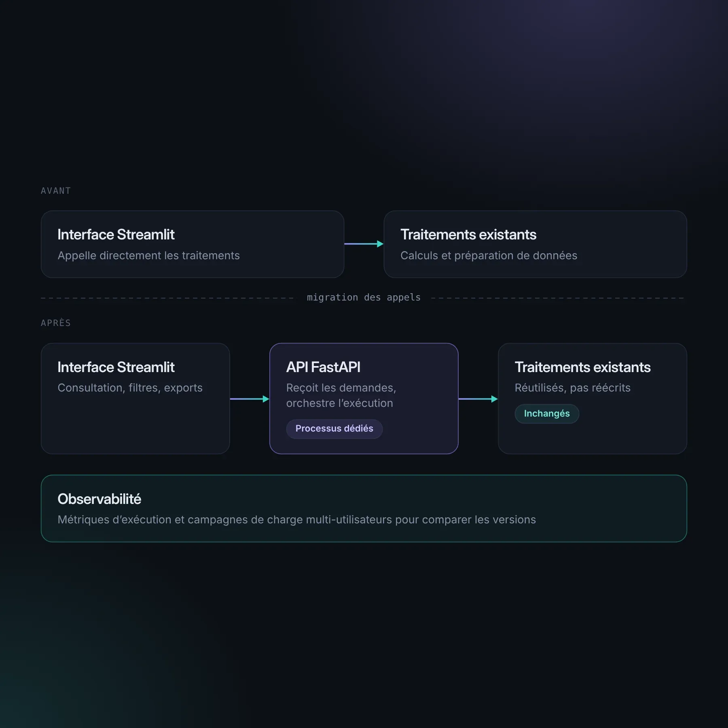728x728 pixels.
Task: Click the 'migration des appels' divider label
Action: (364, 298)
